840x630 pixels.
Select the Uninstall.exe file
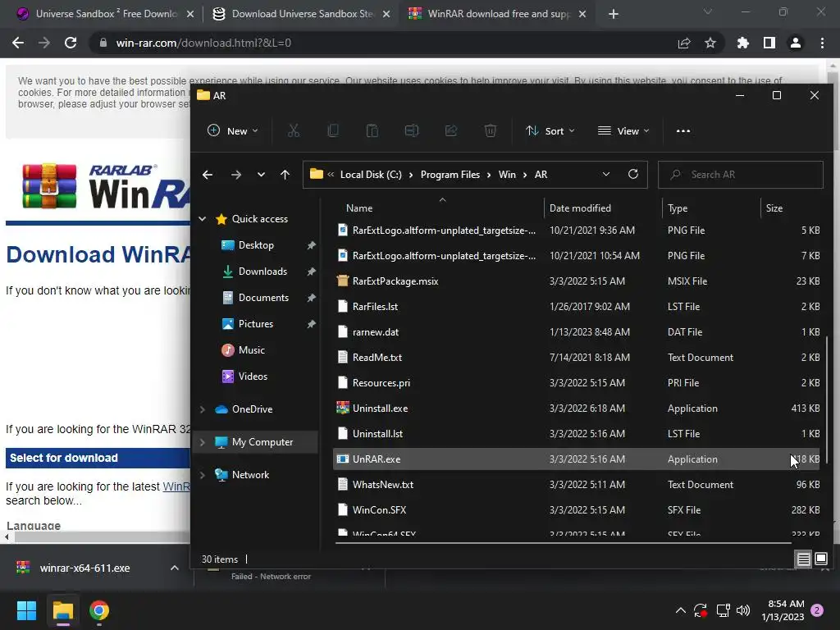point(576,409)
